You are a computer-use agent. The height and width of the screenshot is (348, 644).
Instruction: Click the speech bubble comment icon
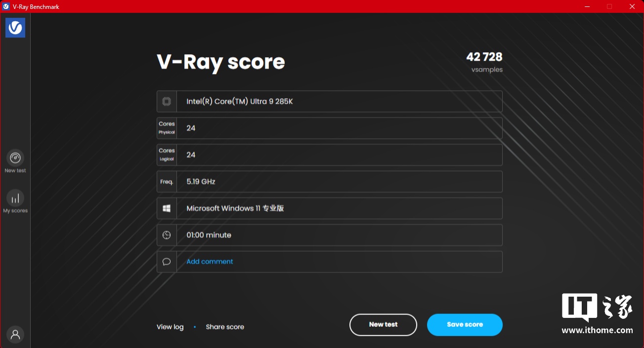[x=167, y=262]
